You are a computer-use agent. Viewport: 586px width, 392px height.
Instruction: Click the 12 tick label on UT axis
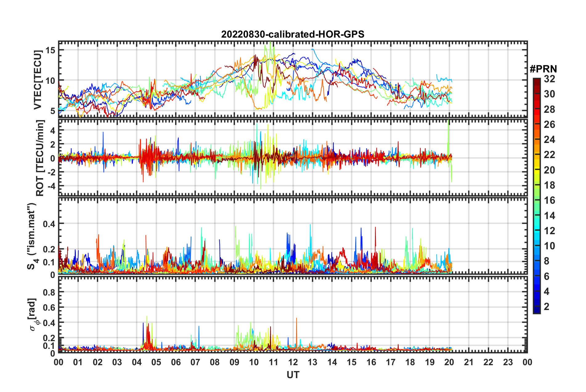293,362
